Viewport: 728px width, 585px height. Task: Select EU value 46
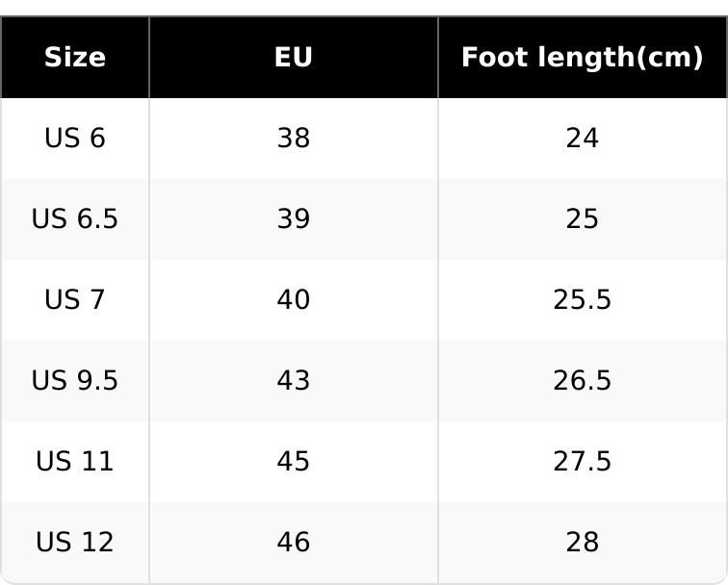[x=294, y=543]
